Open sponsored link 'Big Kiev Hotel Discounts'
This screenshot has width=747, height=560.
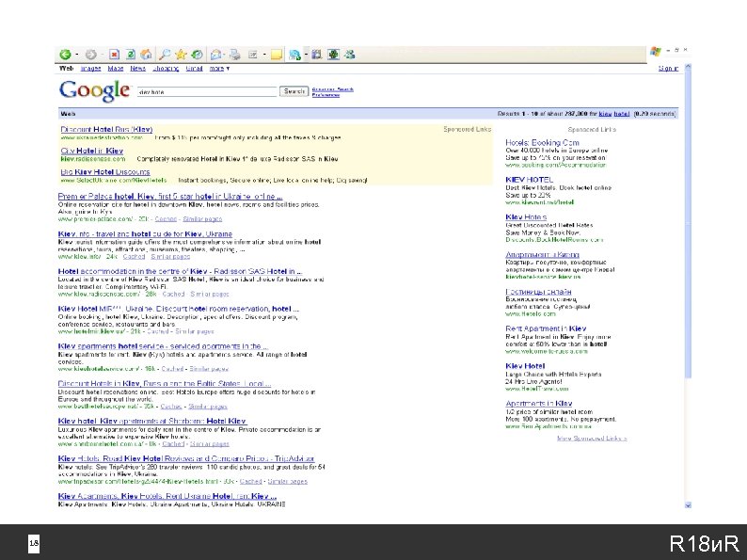coord(105,171)
